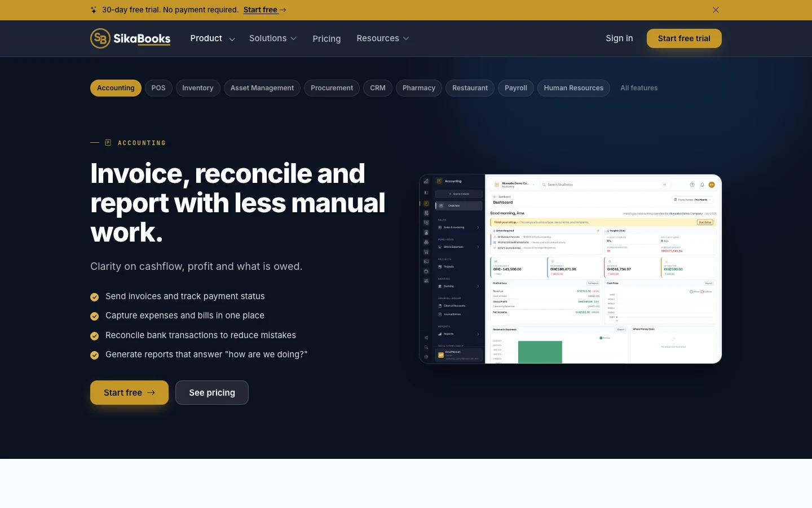Click check icon beside 'Reconcile bank transactions'
Viewport: 812px width, 508px height.
95,336
